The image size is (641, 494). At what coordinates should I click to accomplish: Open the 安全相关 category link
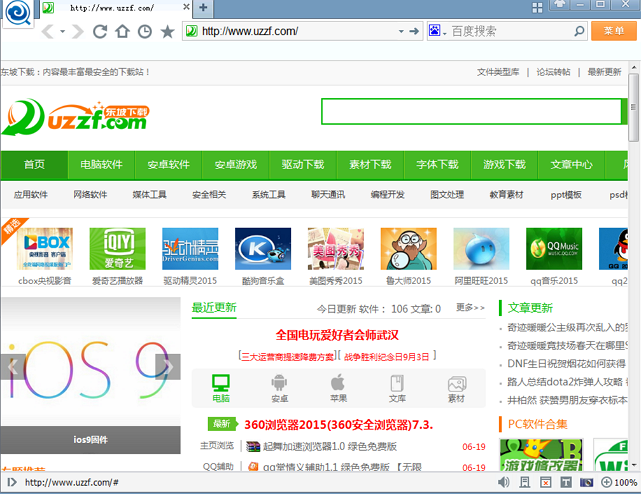(209, 195)
